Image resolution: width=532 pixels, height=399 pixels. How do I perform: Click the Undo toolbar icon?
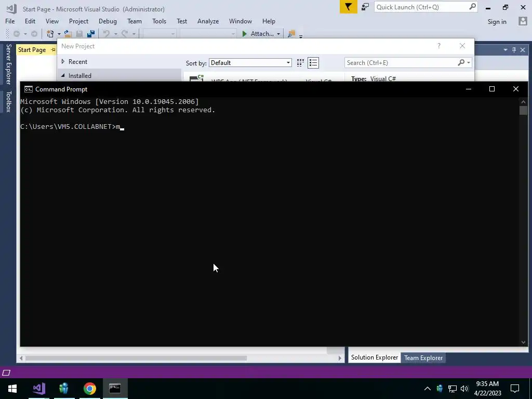pyautogui.click(x=107, y=34)
